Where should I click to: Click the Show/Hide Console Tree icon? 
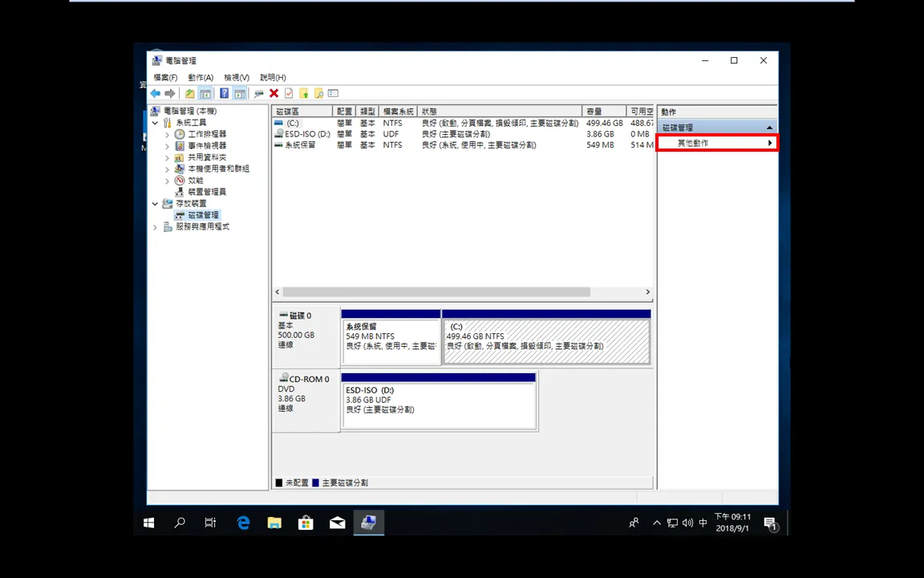point(205,93)
